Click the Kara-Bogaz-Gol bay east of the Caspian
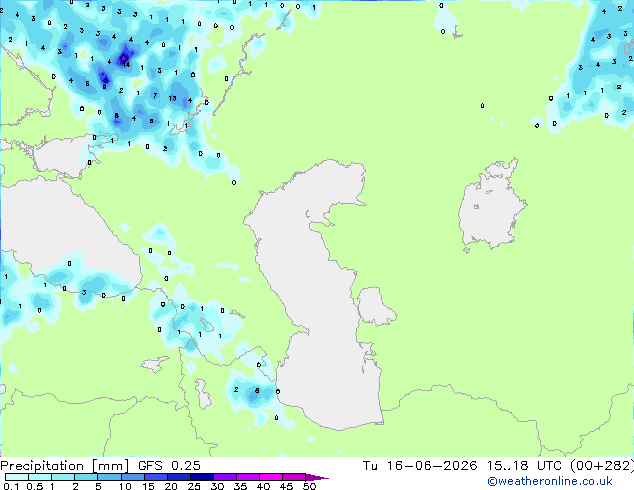The height and width of the screenshot is (490, 634). (375, 306)
